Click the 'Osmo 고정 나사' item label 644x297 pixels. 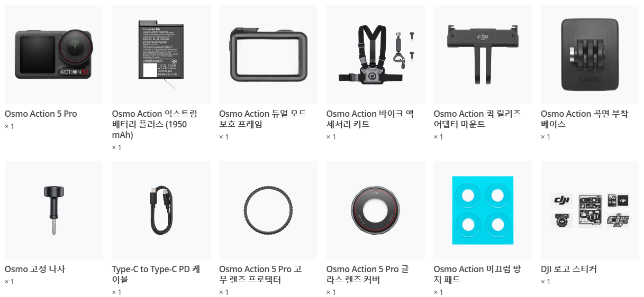tap(35, 269)
